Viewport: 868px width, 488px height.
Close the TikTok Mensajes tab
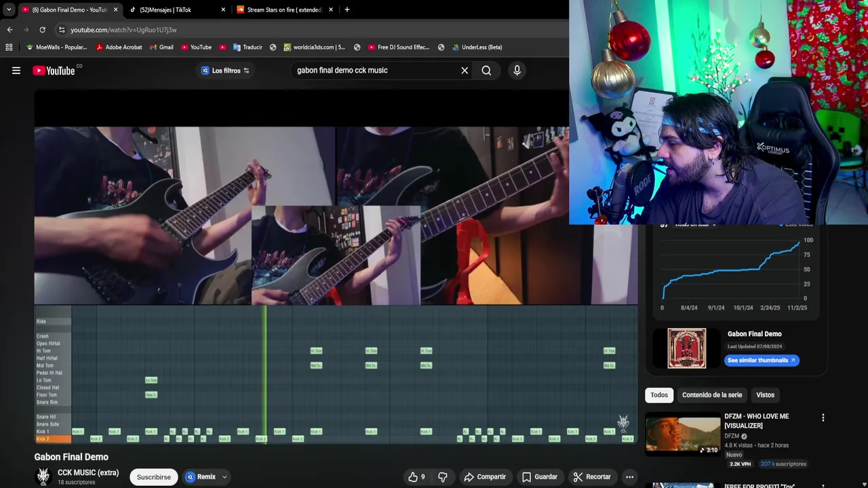[223, 9]
